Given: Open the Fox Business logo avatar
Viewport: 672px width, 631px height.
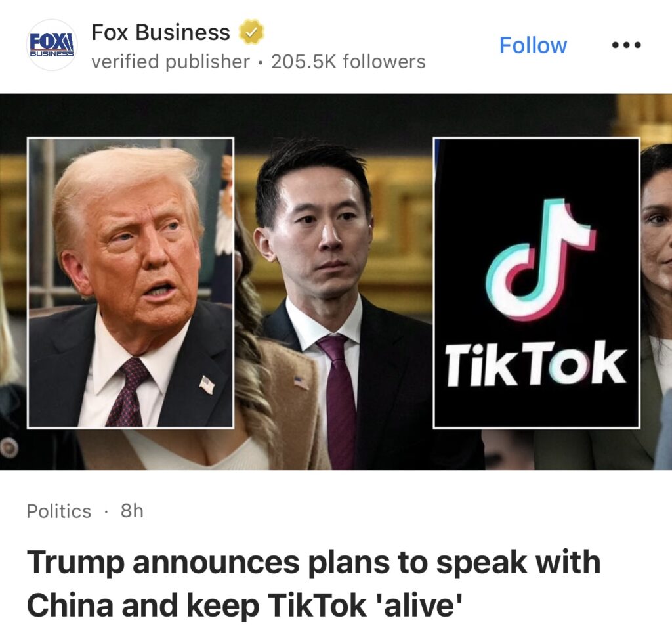Looking at the screenshot, I should [52, 45].
